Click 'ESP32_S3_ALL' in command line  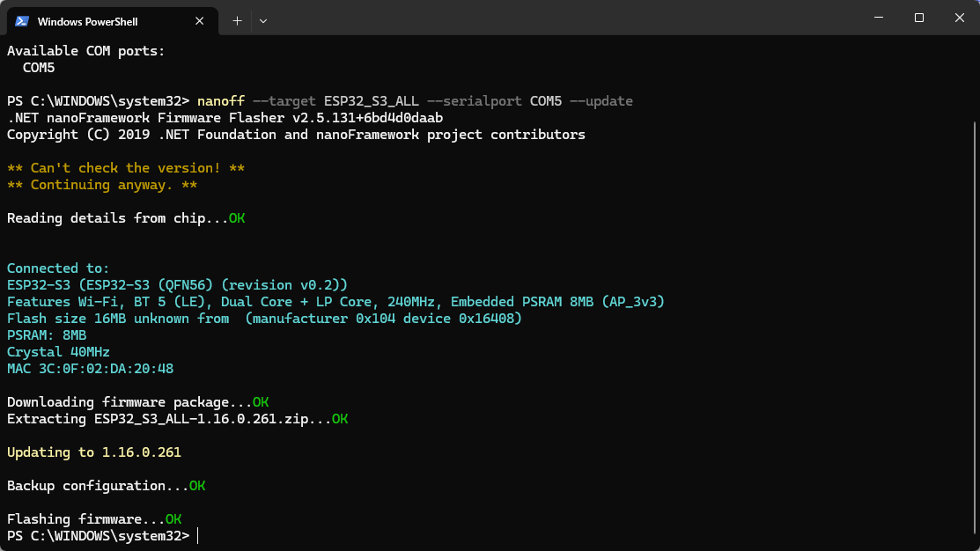pyautogui.click(x=372, y=101)
